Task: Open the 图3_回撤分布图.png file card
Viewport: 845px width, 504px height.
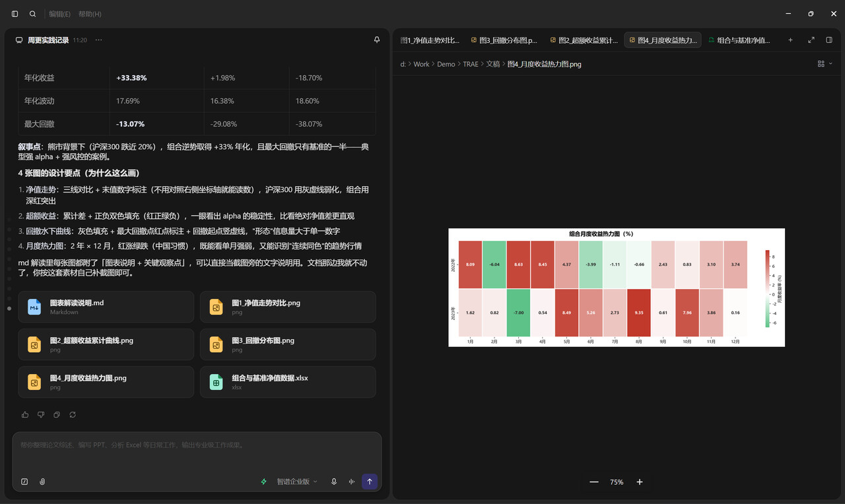Action: 288,345
